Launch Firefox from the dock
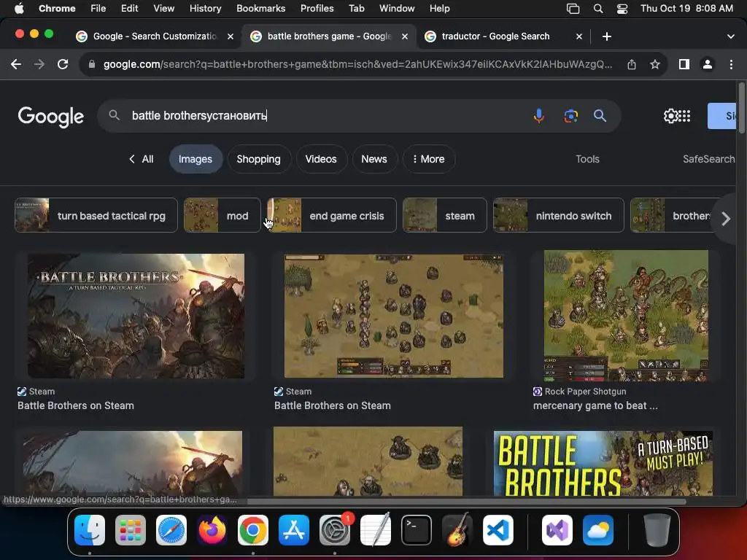 (x=212, y=530)
